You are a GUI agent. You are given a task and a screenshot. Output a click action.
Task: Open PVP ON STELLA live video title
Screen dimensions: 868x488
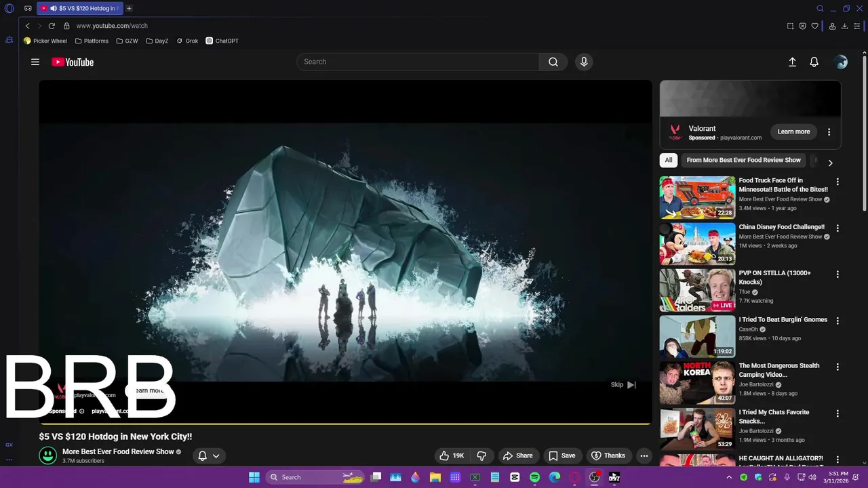774,277
